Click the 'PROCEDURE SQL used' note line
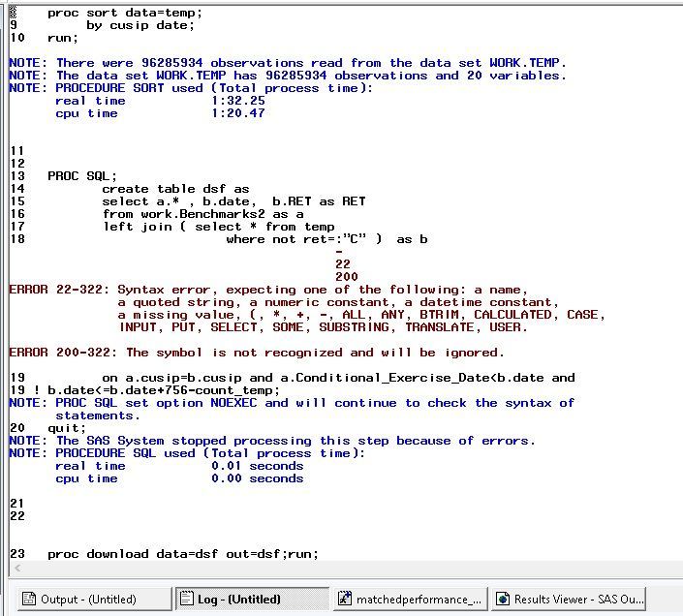 (x=187, y=453)
